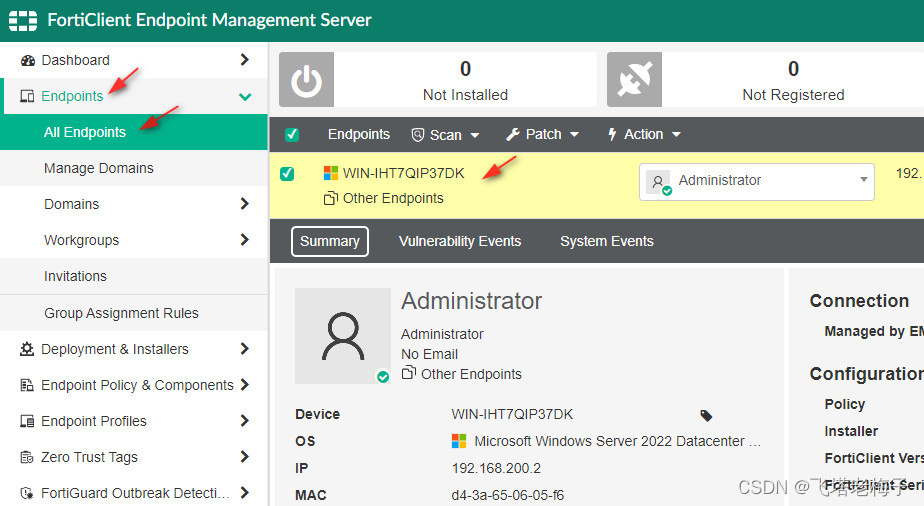Open Manage Domains in sidebar
924x506 pixels.
[x=134, y=168]
